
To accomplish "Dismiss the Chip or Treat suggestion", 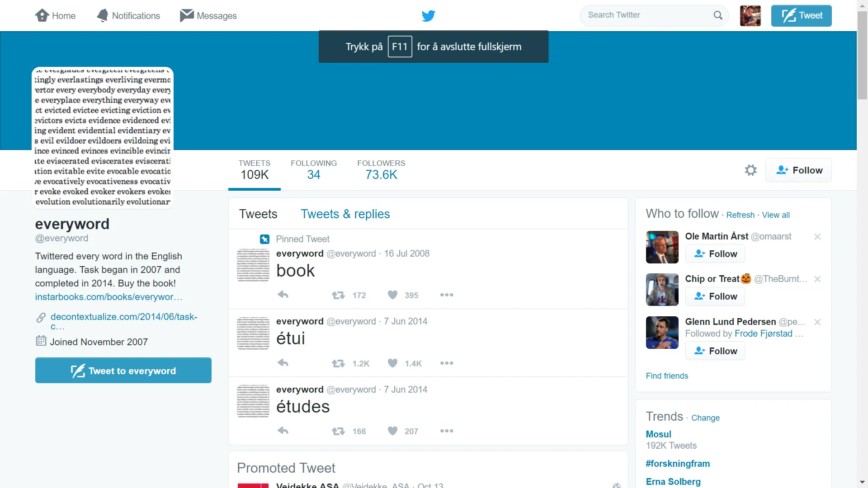I will point(817,279).
